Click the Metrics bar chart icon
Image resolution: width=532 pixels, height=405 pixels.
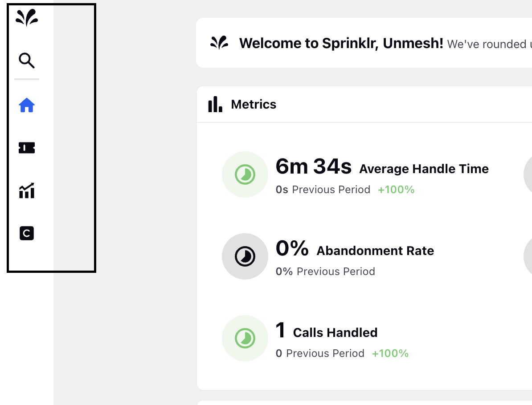215,104
